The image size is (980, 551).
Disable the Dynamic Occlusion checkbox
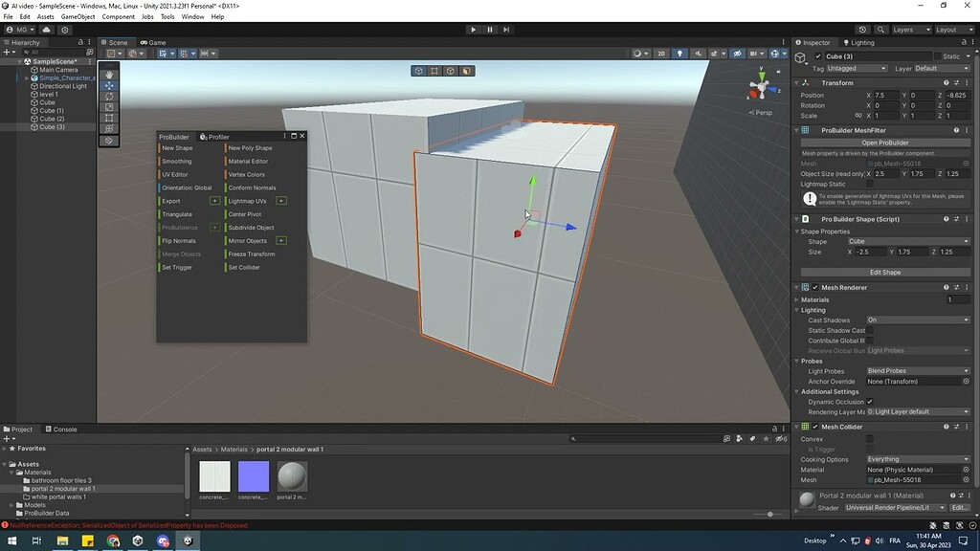point(869,402)
